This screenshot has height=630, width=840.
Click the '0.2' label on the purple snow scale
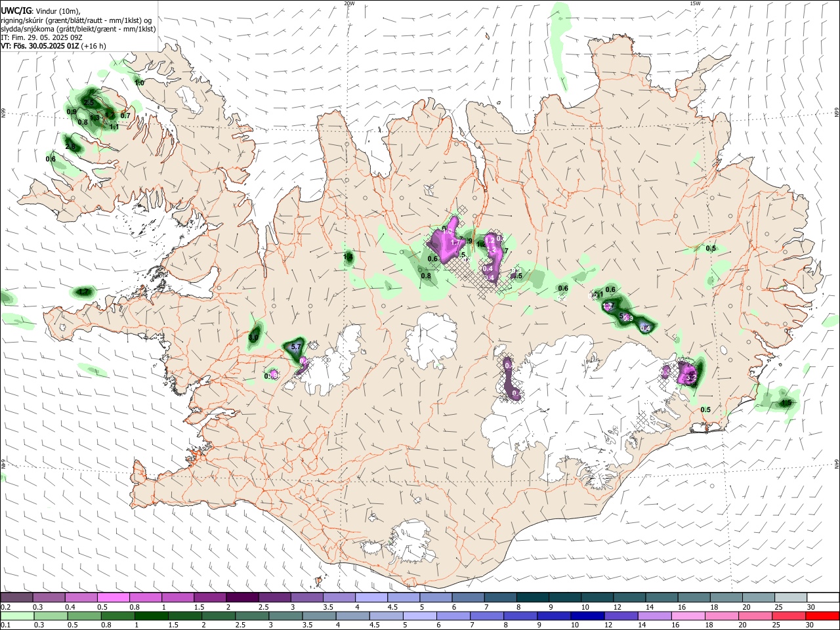5,607
